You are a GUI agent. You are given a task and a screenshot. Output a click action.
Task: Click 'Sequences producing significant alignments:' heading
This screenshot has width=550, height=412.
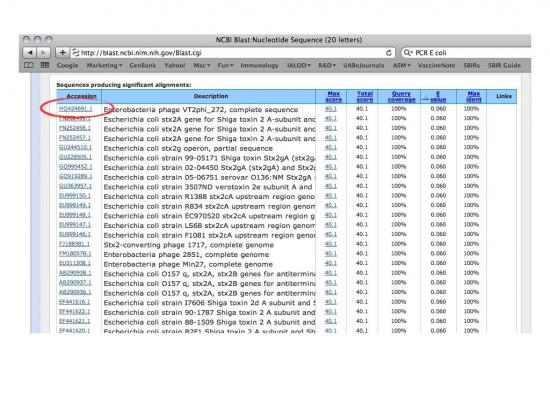(124, 85)
